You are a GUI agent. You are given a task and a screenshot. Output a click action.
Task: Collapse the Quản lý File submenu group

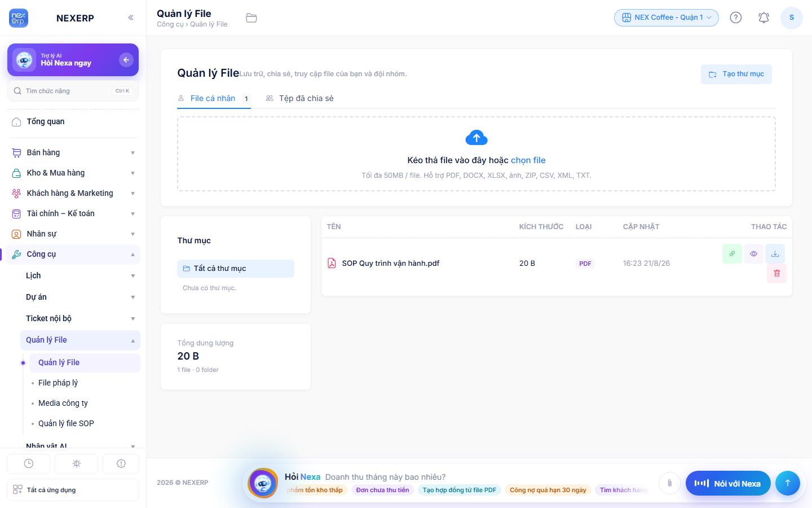point(80,340)
